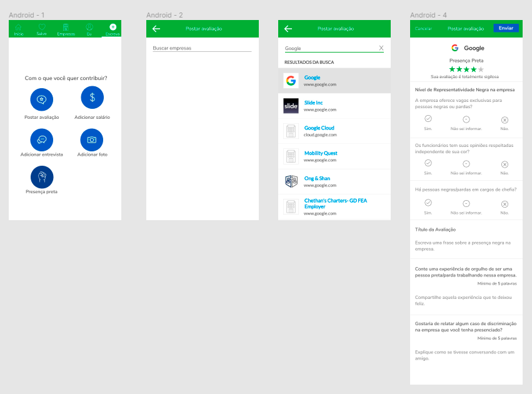Click the Explique como se tivesse conversando field
This screenshot has width=532, height=394.
(464, 355)
